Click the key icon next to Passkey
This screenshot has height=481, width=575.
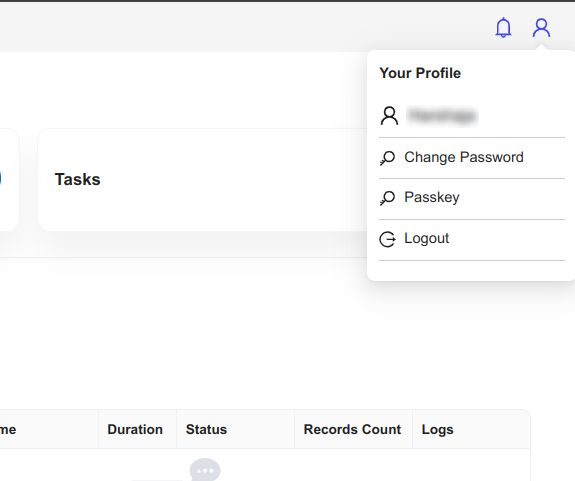tap(387, 198)
